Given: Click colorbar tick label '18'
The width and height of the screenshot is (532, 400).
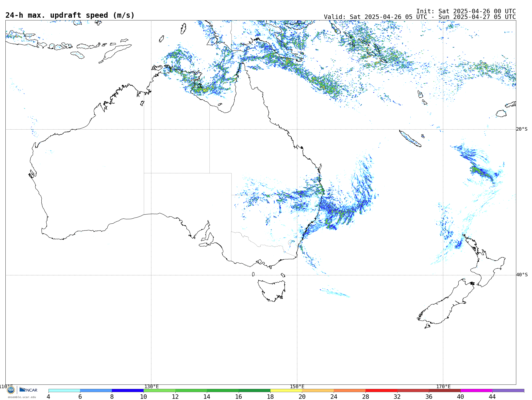Looking at the screenshot, I should 270,397.
